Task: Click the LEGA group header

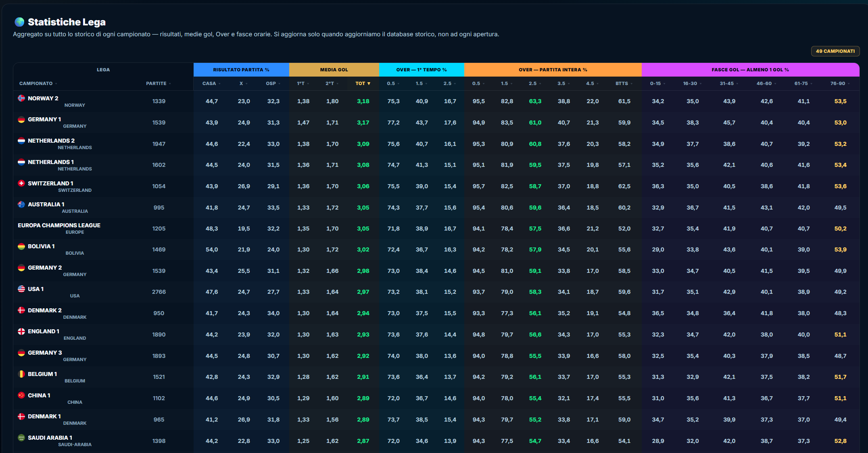Action: (x=103, y=70)
